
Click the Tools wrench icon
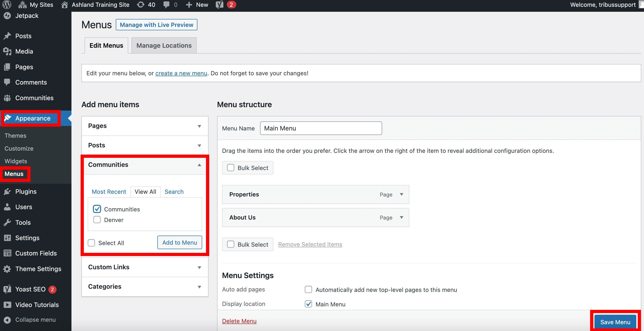[7, 222]
